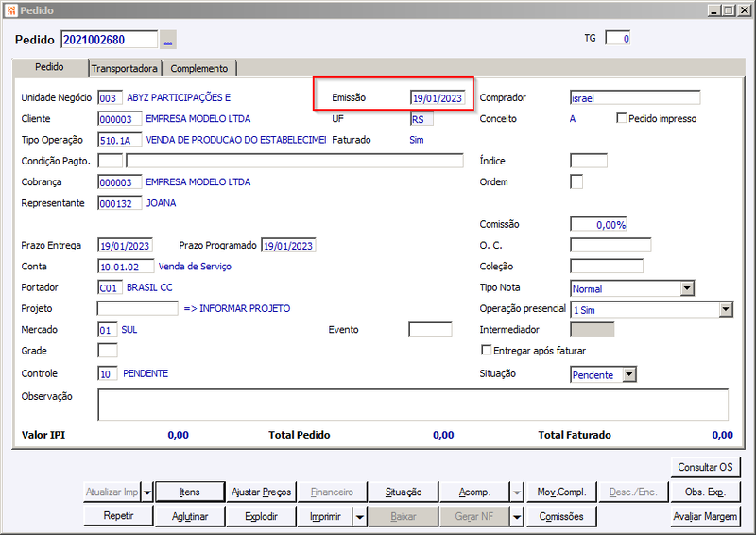Click the Projeto field
The image size is (756, 535).
pos(137,308)
